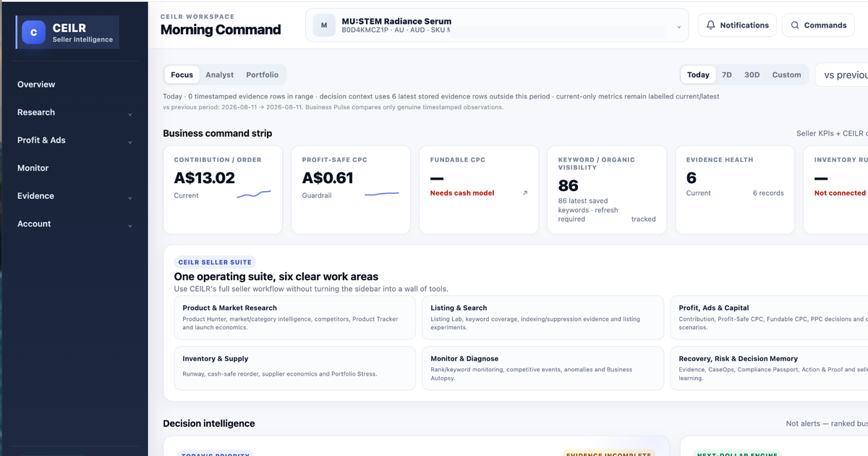
Task: Select the 30D time range
Action: point(752,75)
